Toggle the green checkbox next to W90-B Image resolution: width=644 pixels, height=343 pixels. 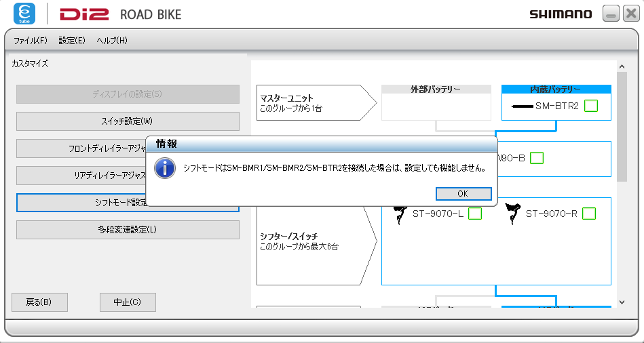(537, 158)
